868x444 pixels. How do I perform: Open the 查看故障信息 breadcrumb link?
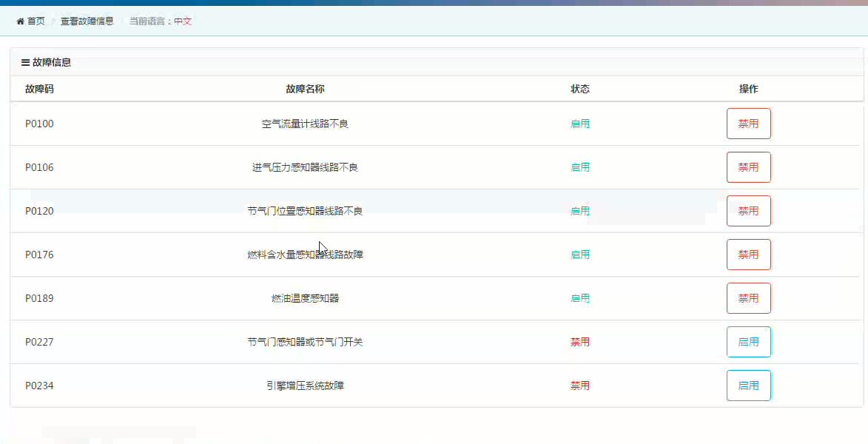87,21
